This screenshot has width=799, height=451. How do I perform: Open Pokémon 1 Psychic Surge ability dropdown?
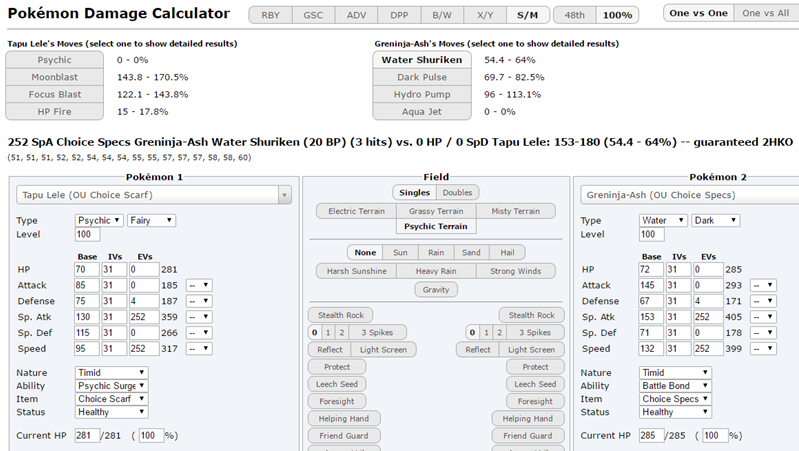pyautogui.click(x=112, y=386)
